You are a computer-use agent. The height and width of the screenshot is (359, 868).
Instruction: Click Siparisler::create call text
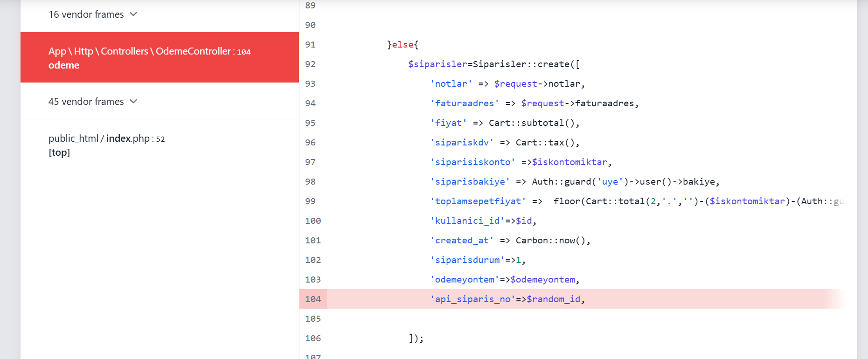pyautogui.click(x=521, y=64)
